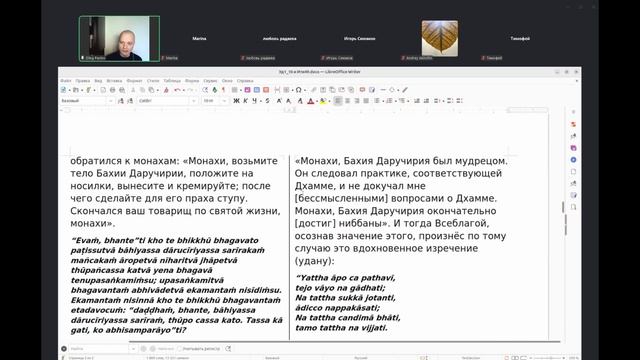The image size is (640, 360).
Task: Open sidebar Gallery panel icon
Action: [x=573, y=148]
